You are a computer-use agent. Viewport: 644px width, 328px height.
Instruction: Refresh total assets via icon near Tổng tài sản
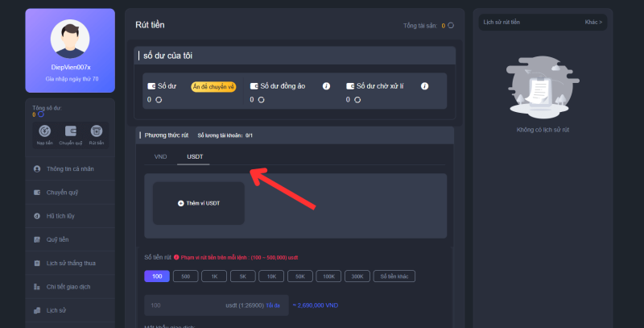(451, 26)
